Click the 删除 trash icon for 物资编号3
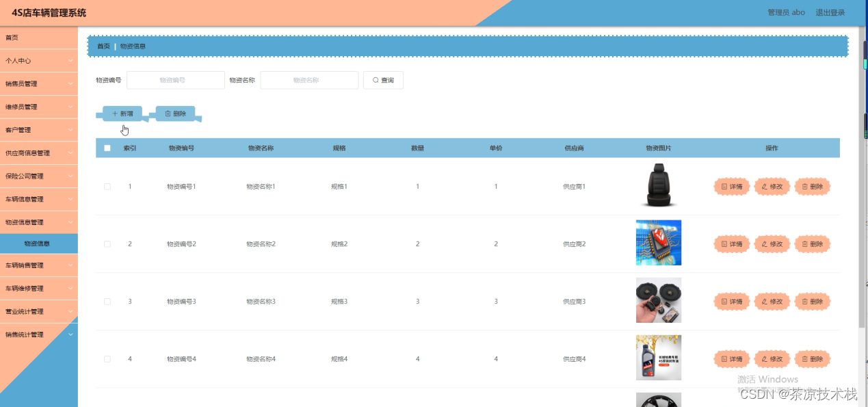Viewport: 868px width, 407px height. [805, 301]
